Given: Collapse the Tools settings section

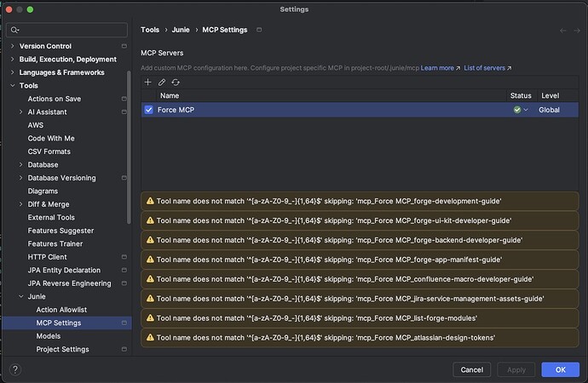Looking at the screenshot, I should [x=12, y=86].
